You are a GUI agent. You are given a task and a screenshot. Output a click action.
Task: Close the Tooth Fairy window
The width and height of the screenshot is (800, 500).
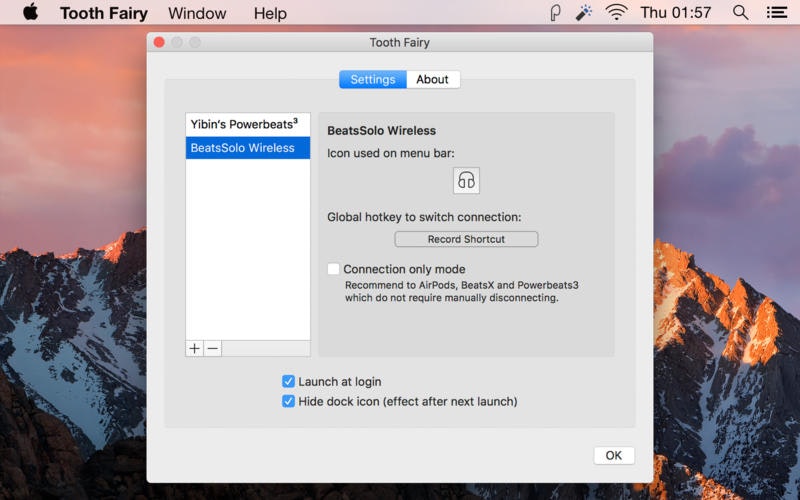pyautogui.click(x=159, y=42)
